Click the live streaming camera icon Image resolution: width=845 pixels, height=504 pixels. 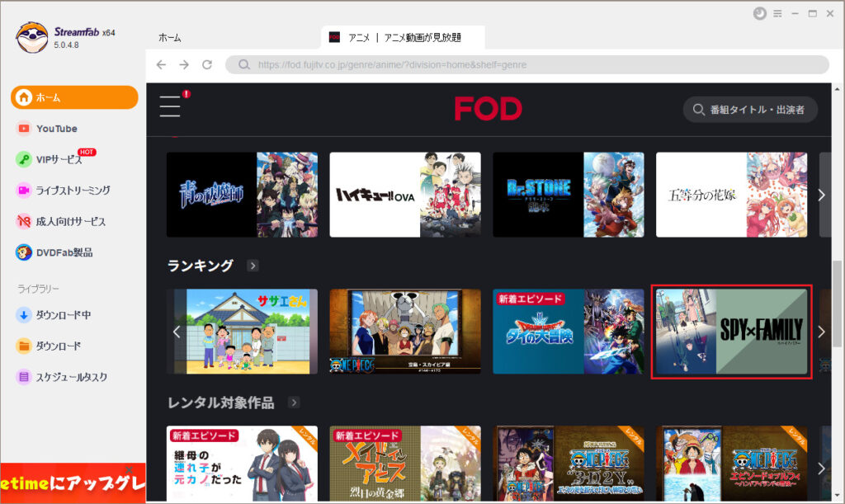(24, 190)
